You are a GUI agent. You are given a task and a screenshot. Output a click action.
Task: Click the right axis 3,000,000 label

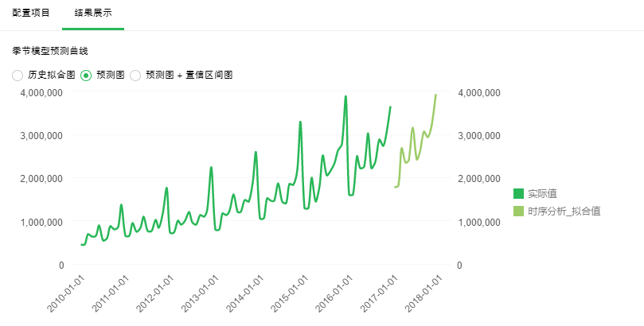480,136
